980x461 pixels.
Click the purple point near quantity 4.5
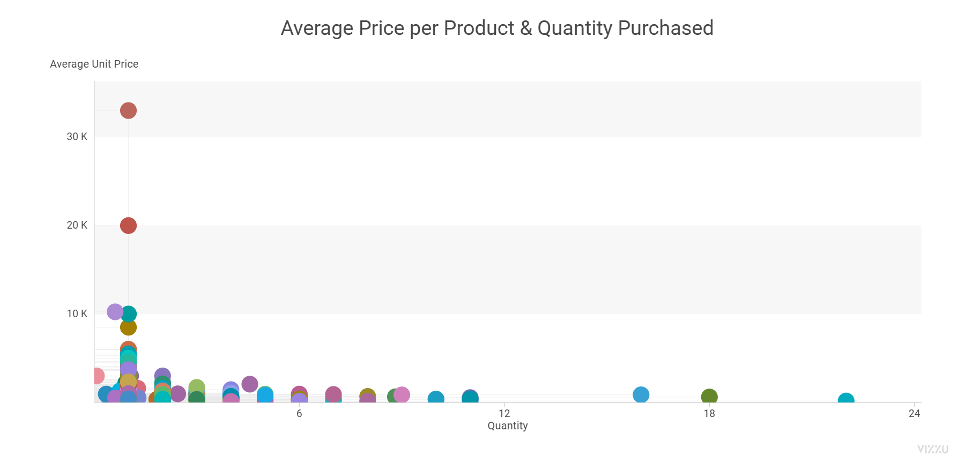point(250,384)
